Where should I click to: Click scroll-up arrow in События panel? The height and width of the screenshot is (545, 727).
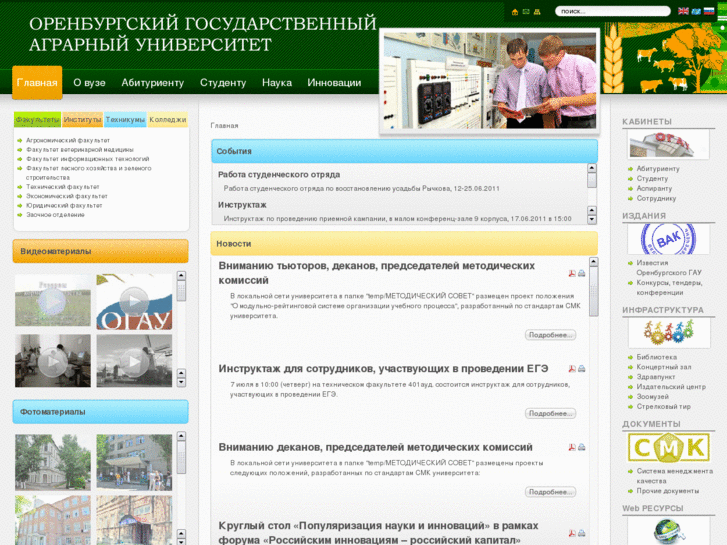[592, 168]
